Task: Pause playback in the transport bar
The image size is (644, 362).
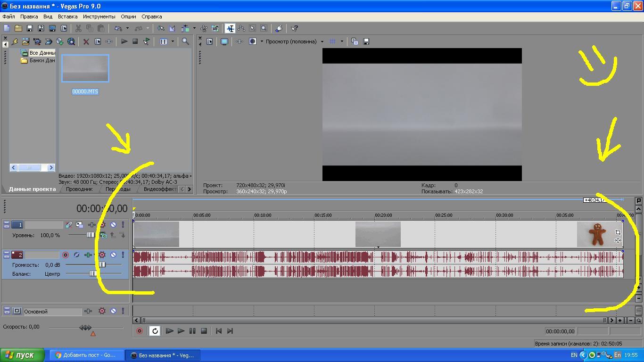Action: point(192,331)
